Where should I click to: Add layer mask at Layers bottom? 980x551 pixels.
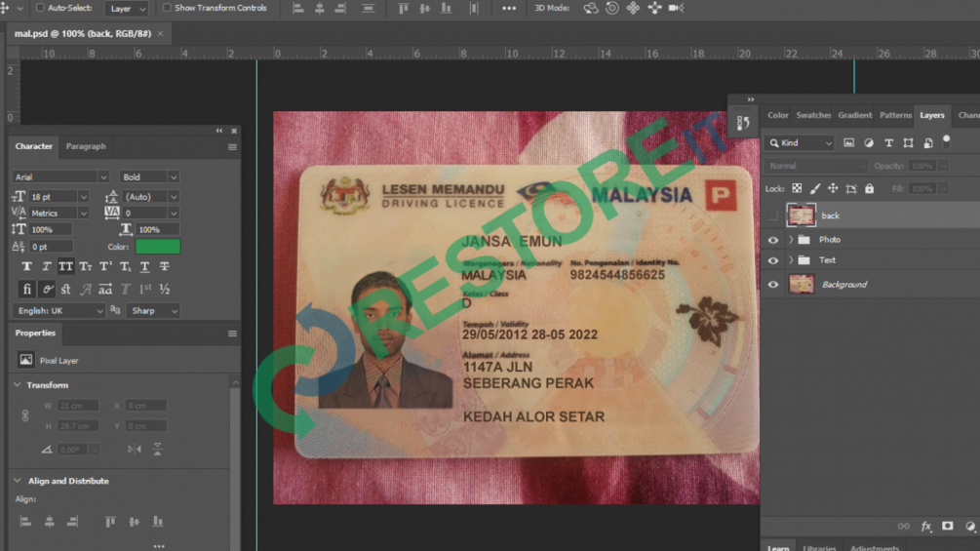(948, 526)
